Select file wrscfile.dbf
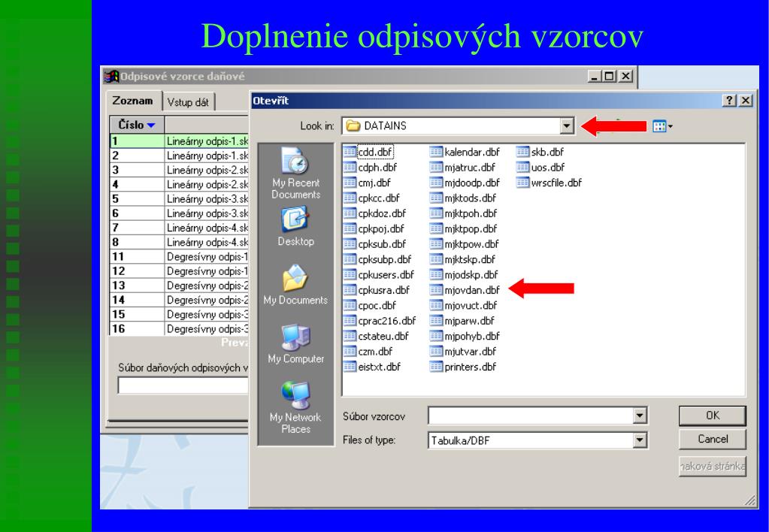 [550, 183]
